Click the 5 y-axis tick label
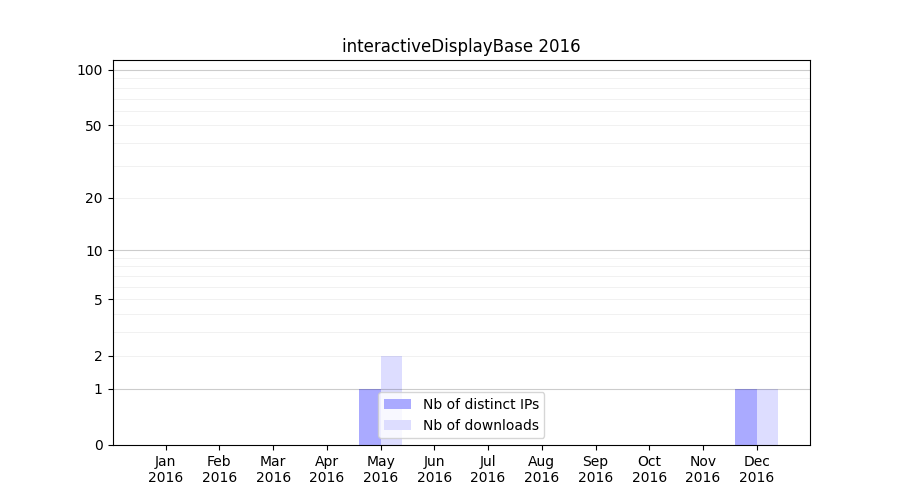This screenshot has height=500, width=900. click(98, 300)
